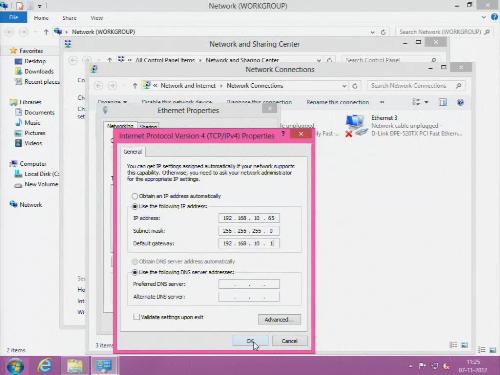
Task: Click the help question mark in IPv4 Properties title
Action: click(283, 134)
